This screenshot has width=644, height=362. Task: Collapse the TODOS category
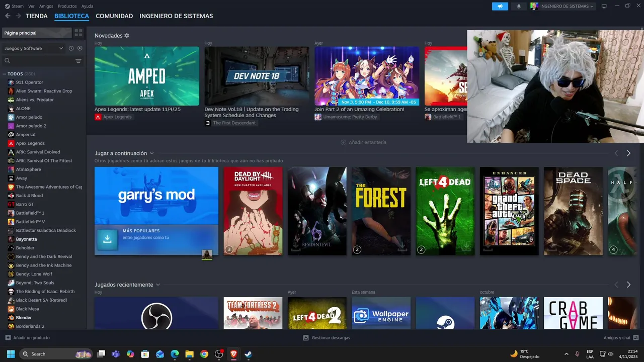(5, 74)
